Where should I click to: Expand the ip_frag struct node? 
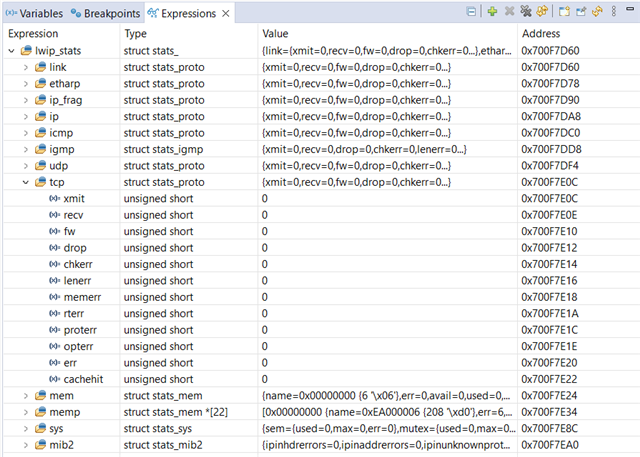click(x=26, y=100)
